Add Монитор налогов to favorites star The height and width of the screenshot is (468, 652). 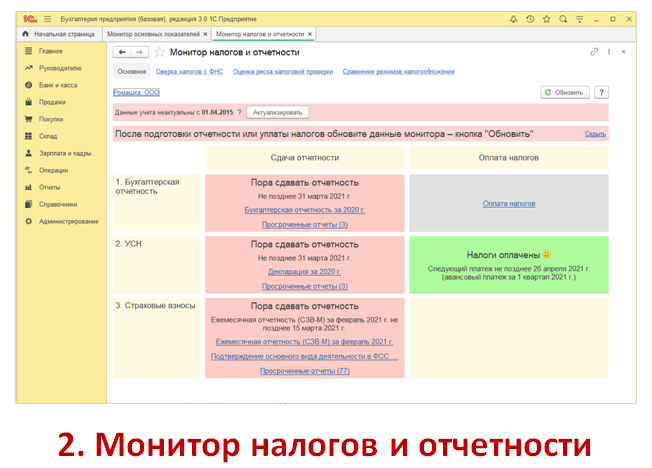click(159, 52)
